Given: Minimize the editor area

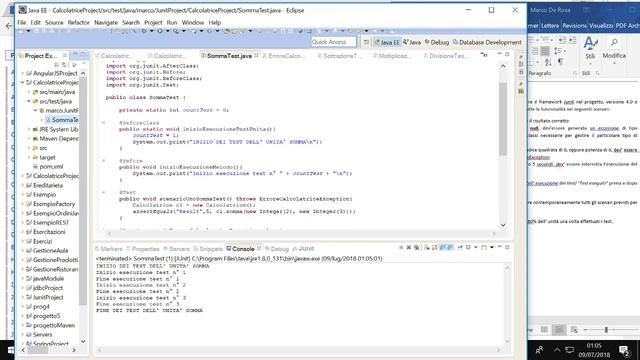Looking at the screenshot, I should tap(500, 54).
